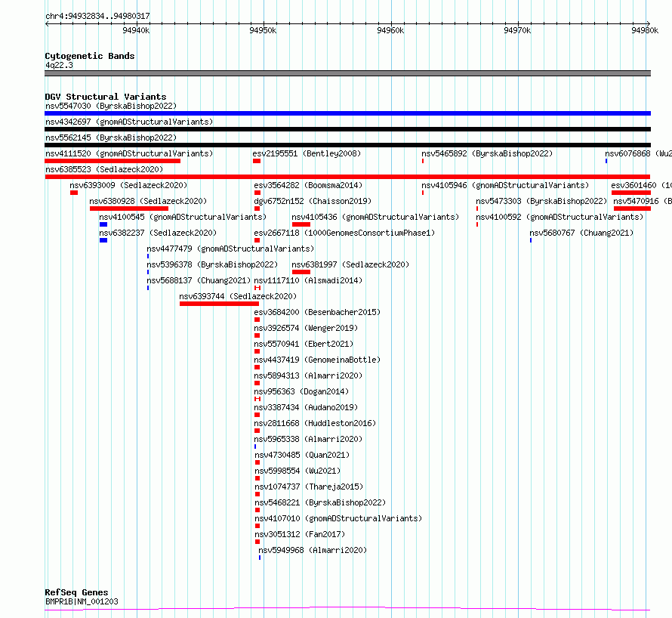Select the red nsv6393744 variant bar
This screenshot has height=618, width=672.
point(219,304)
